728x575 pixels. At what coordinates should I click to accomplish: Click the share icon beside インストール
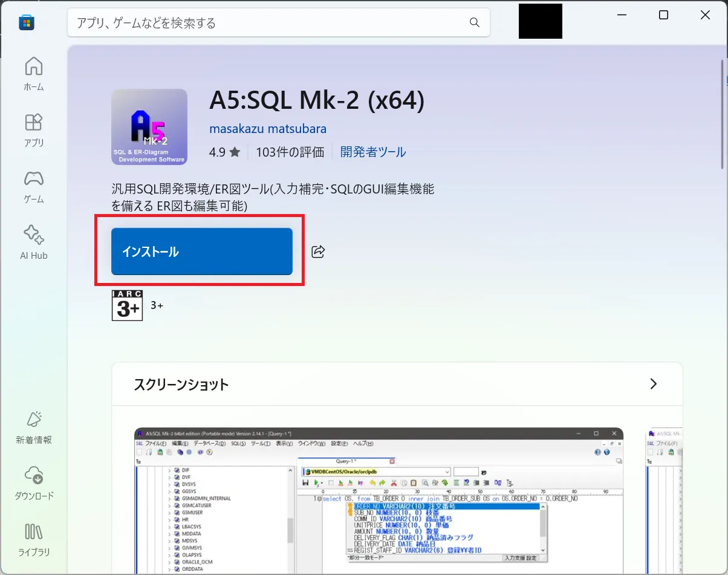click(x=318, y=252)
